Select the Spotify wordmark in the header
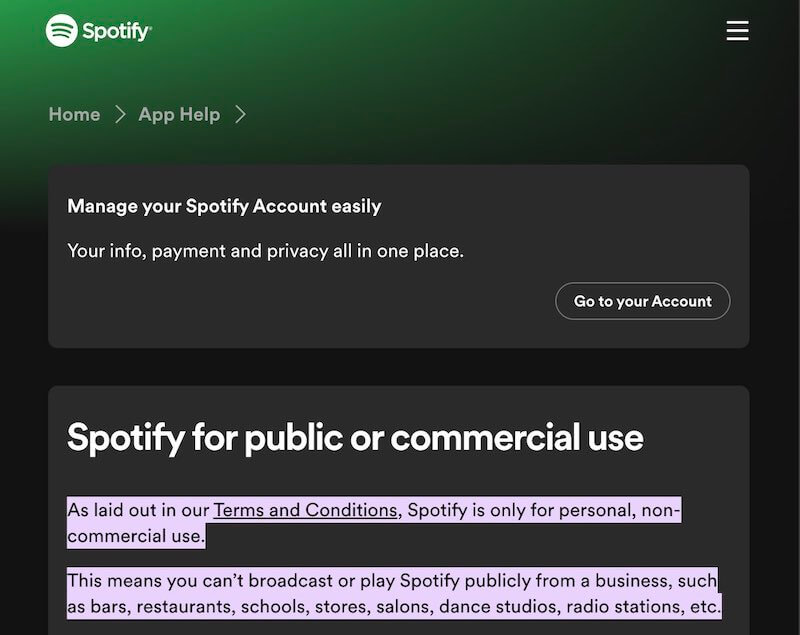Viewport: 800px width, 635px height. pyautogui.click(x=116, y=30)
